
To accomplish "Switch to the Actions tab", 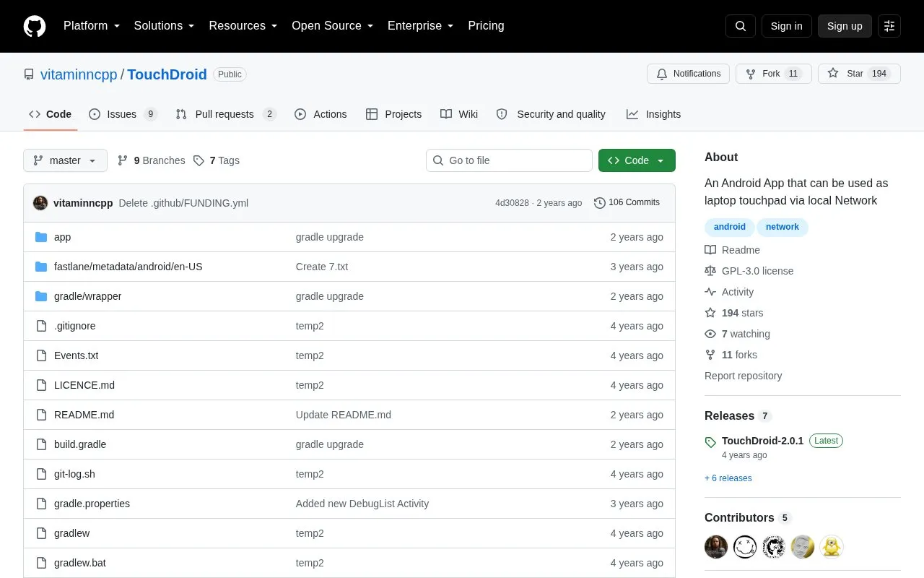I will (x=321, y=114).
